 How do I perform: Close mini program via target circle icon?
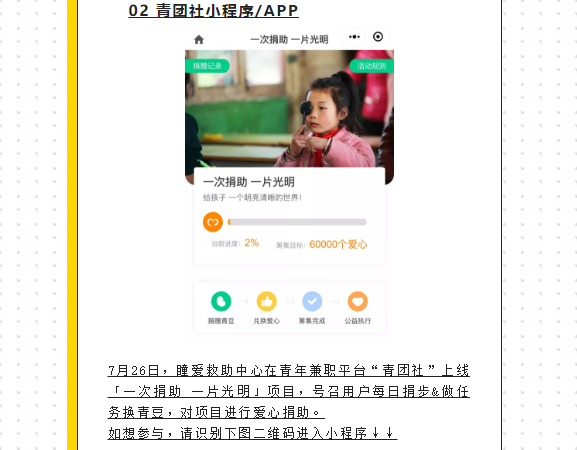click(378, 37)
